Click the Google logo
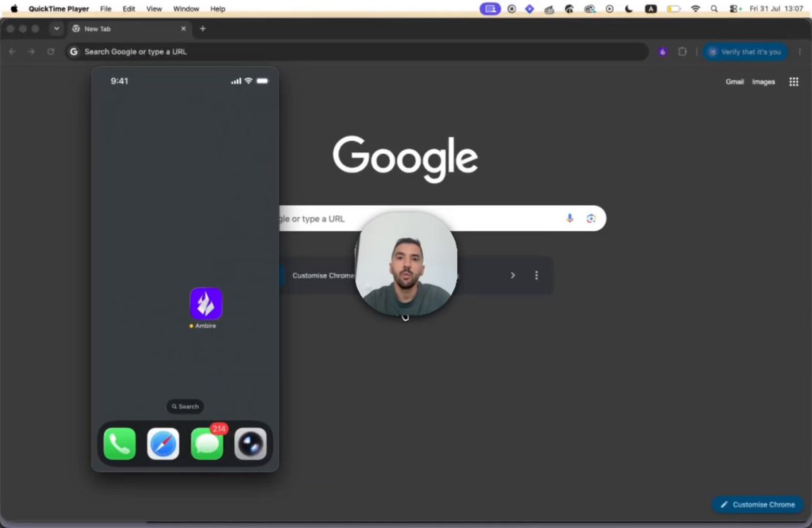 [405, 159]
